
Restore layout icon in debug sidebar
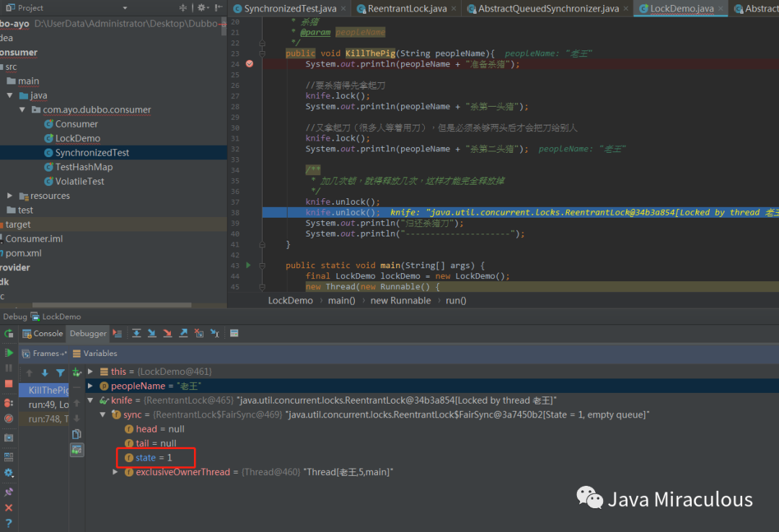coord(9,456)
